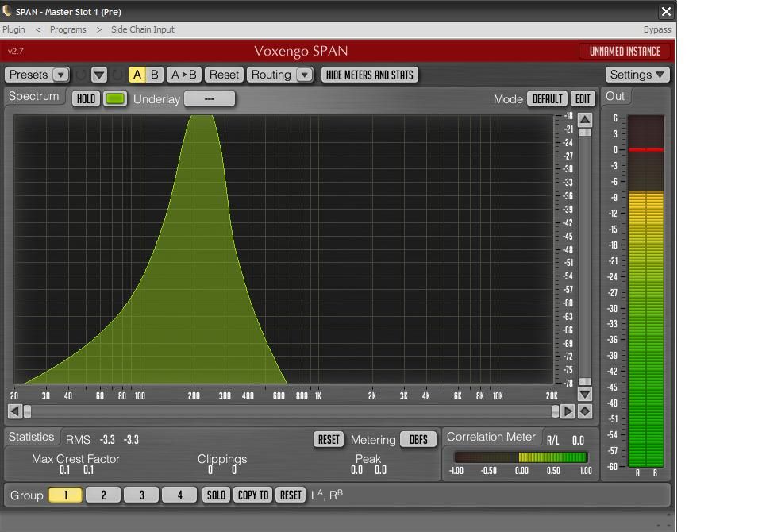
Task: Click the group Reset button
Action: 291,495
